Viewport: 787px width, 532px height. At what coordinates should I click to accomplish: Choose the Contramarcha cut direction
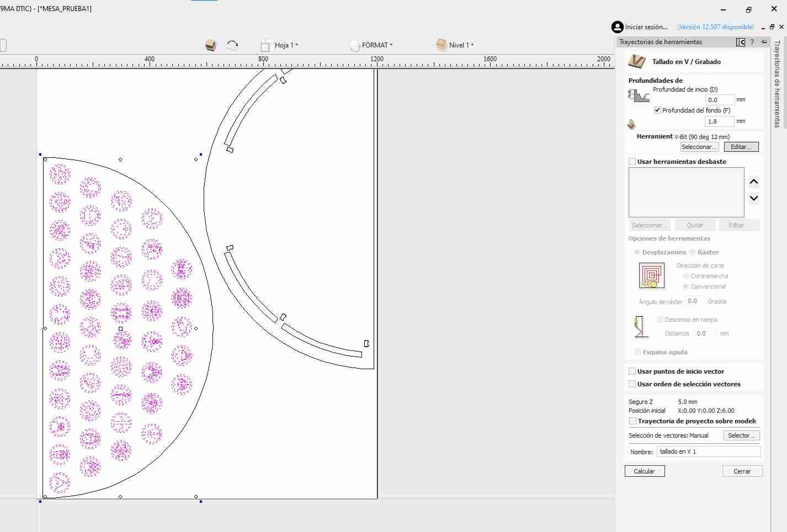tap(686, 276)
